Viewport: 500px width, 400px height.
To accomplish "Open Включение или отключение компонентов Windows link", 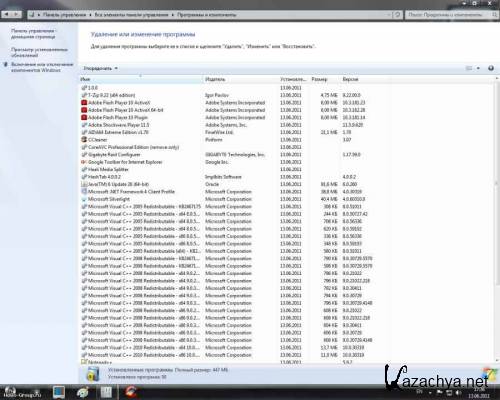I will (42, 67).
